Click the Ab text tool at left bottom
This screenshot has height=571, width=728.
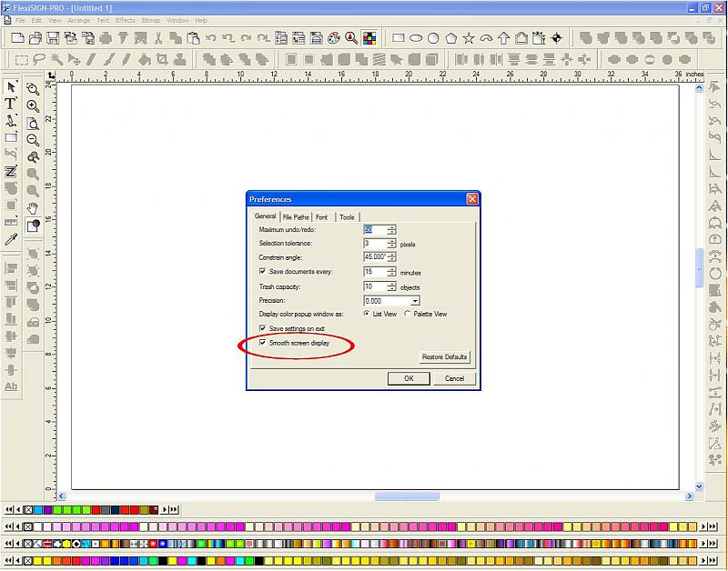[11, 386]
